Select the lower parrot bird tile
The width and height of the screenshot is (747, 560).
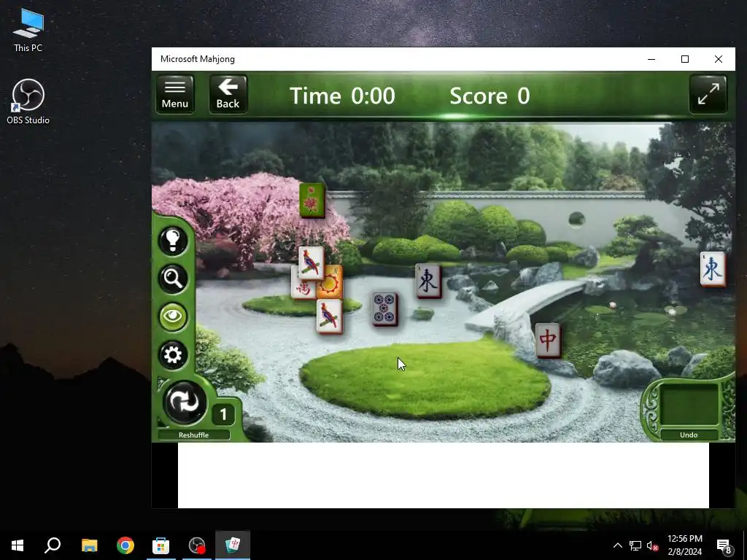tap(329, 316)
